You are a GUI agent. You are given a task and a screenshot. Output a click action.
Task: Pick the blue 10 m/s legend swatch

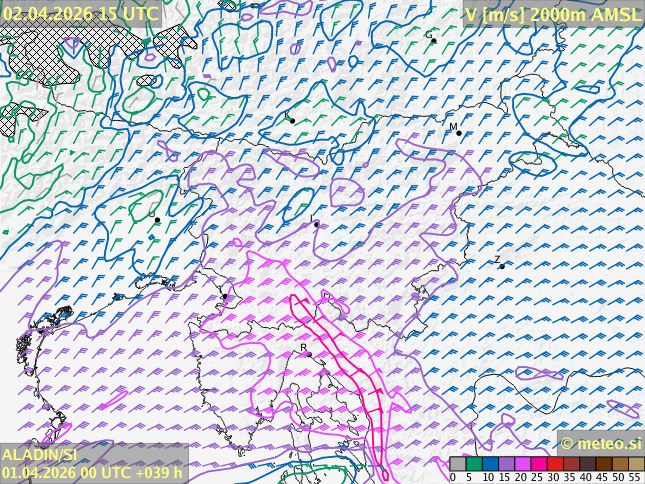point(490,464)
